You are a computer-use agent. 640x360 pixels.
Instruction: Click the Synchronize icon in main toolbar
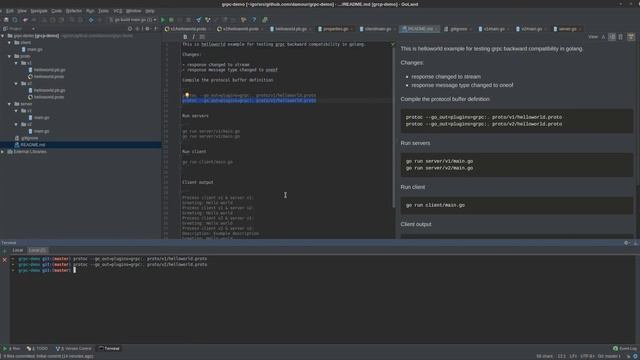tap(15, 20)
